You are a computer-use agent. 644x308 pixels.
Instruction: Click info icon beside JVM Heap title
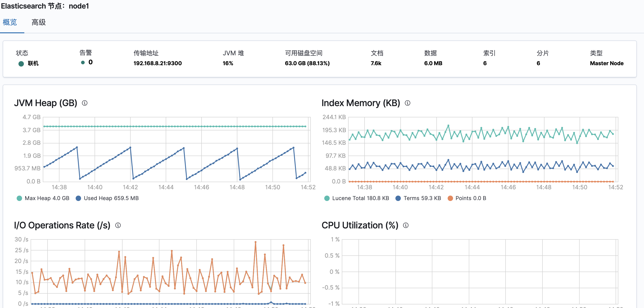pyautogui.click(x=85, y=103)
